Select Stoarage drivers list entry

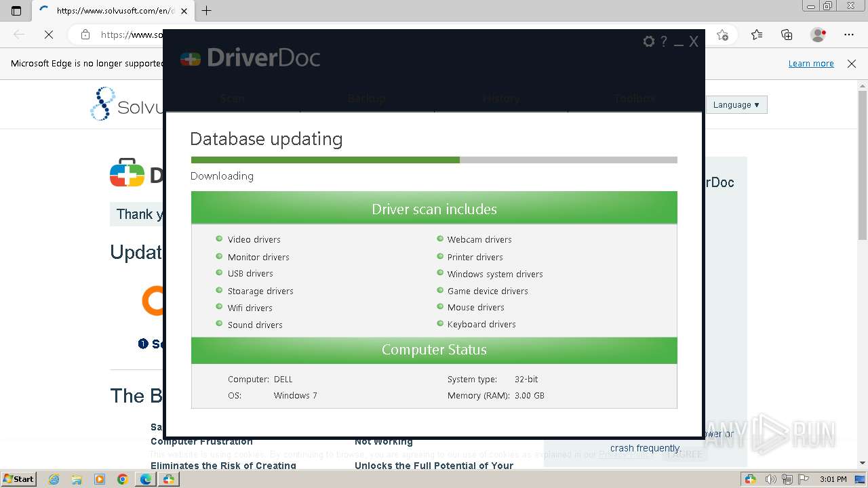(260, 291)
